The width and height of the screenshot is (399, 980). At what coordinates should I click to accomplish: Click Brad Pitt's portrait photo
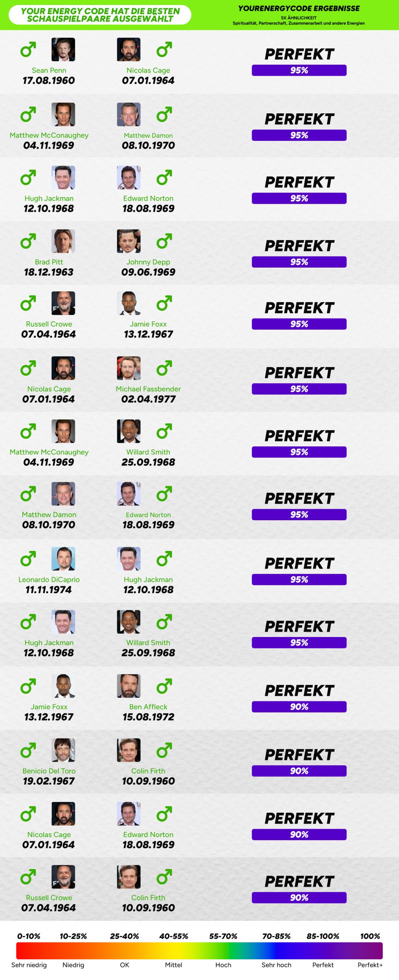63,241
